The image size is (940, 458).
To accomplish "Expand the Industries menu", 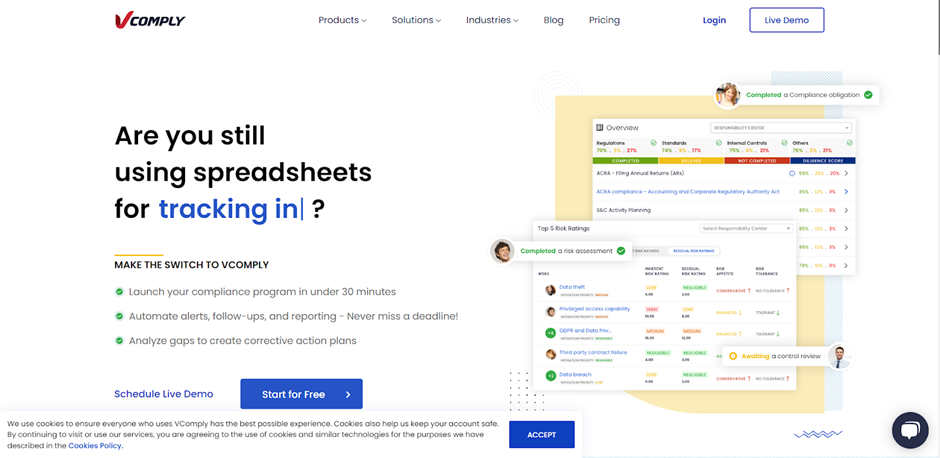I will coord(492,20).
